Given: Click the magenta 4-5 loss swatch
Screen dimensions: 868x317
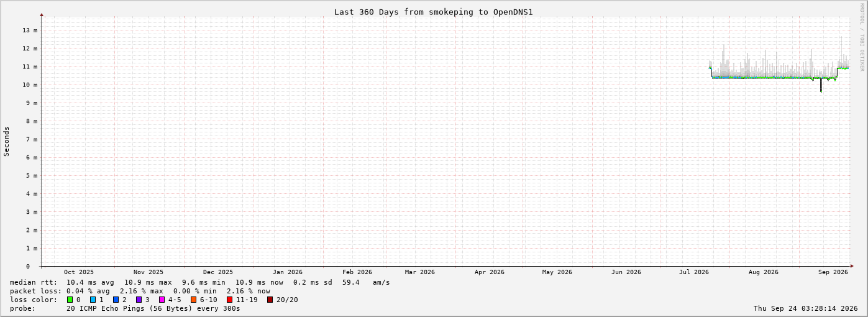Looking at the screenshot, I should [162, 300].
